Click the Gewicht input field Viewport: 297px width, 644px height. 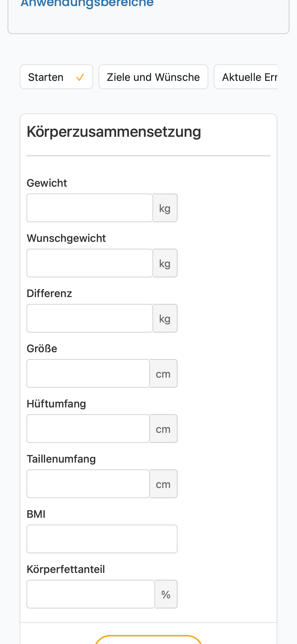point(90,208)
